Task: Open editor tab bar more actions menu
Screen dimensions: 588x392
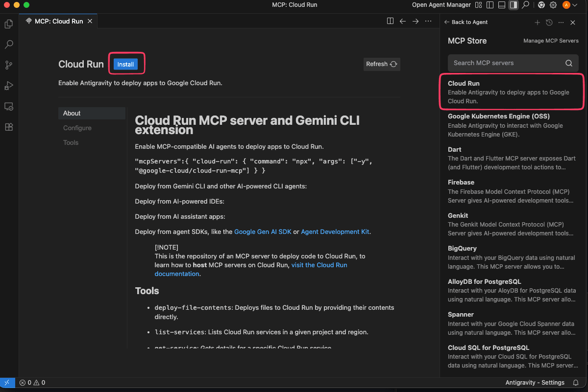Action: (x=428, y=21)
